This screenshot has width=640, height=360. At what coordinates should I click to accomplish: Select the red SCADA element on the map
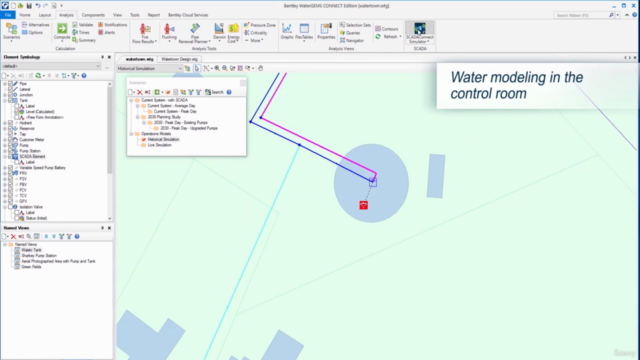tap(363, 205)
